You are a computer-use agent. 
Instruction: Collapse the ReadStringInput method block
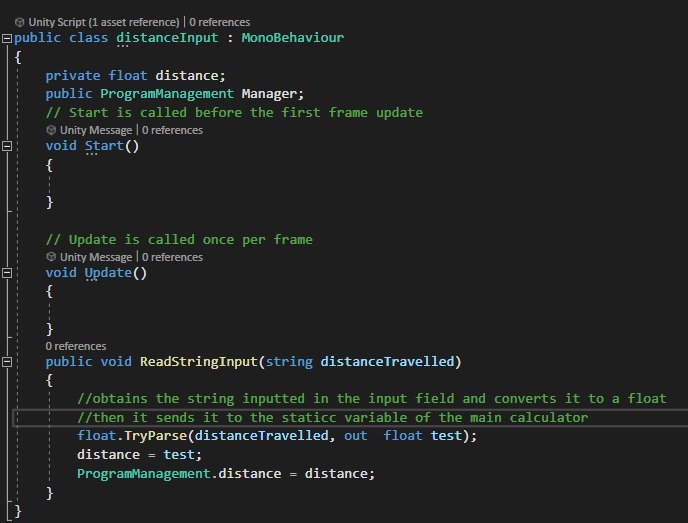[7, 362]
